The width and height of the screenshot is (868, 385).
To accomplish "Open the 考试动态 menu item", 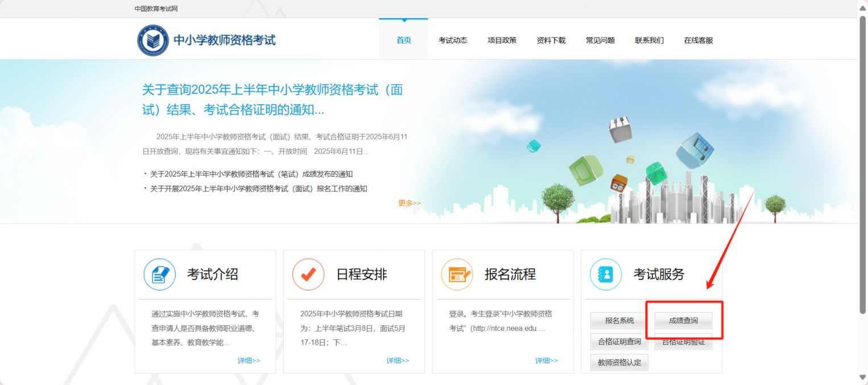I will tap(453, 40).
